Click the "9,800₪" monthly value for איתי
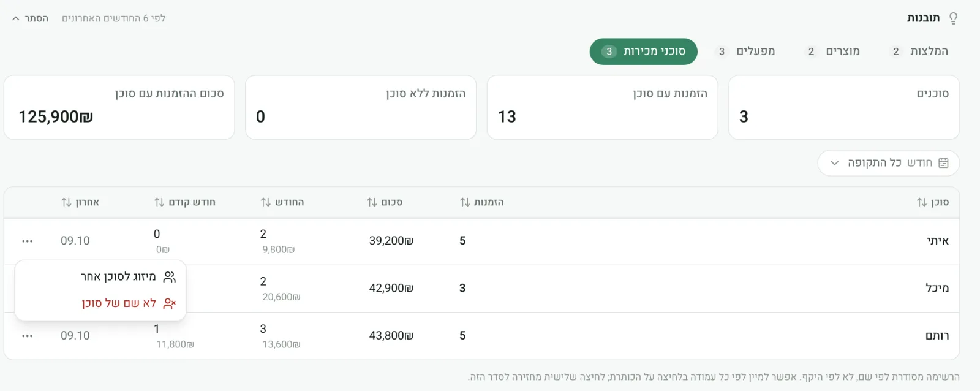Screen dimensions: 980x391 tap(279, 249)
